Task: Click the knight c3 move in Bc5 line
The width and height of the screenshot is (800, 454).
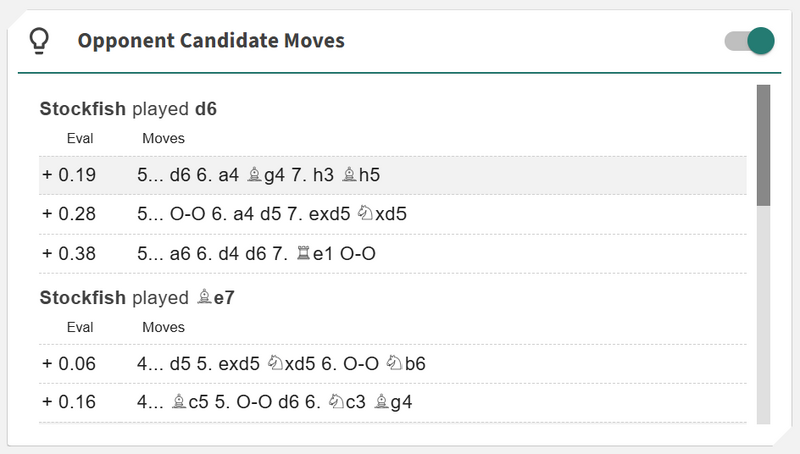Action: pyautogui.click(x=346, y=403)
